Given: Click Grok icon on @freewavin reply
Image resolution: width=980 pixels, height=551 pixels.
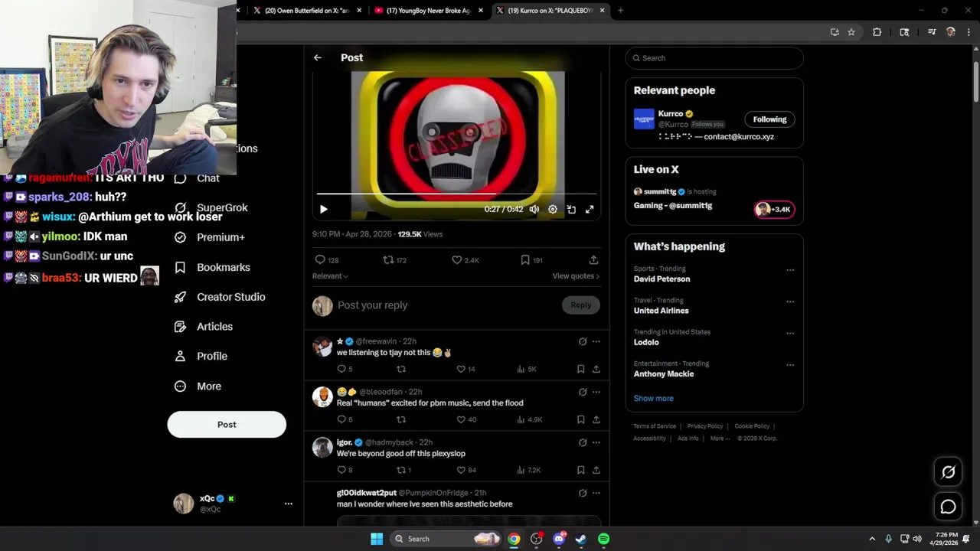Looking at the screenshot, I should click(x=583, y=341).
